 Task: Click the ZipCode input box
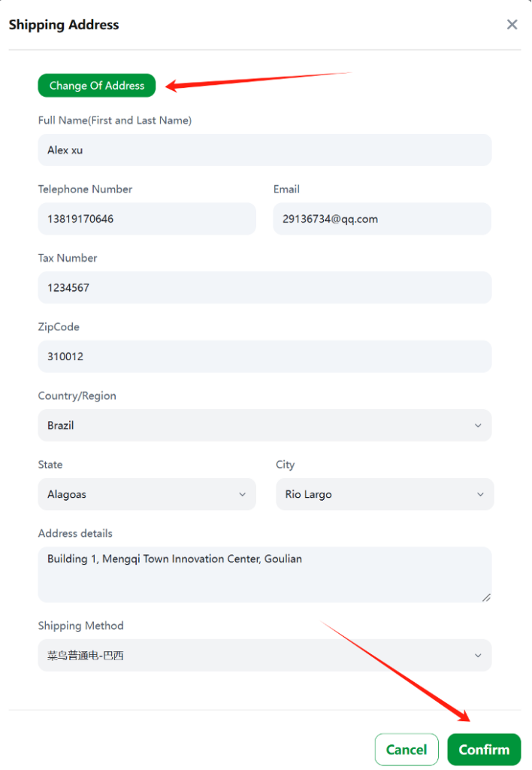click(264, 356)
